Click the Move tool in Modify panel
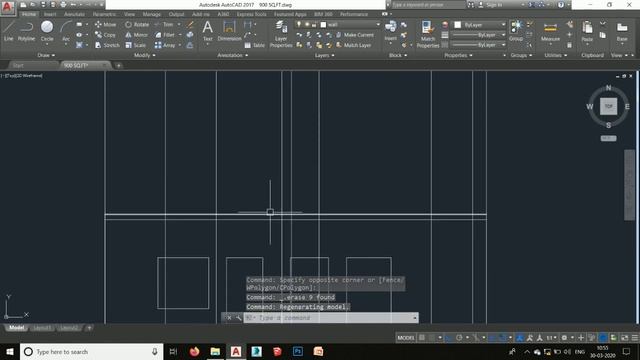The height and width of the screenshot is (360, 640). pos(105,24)
